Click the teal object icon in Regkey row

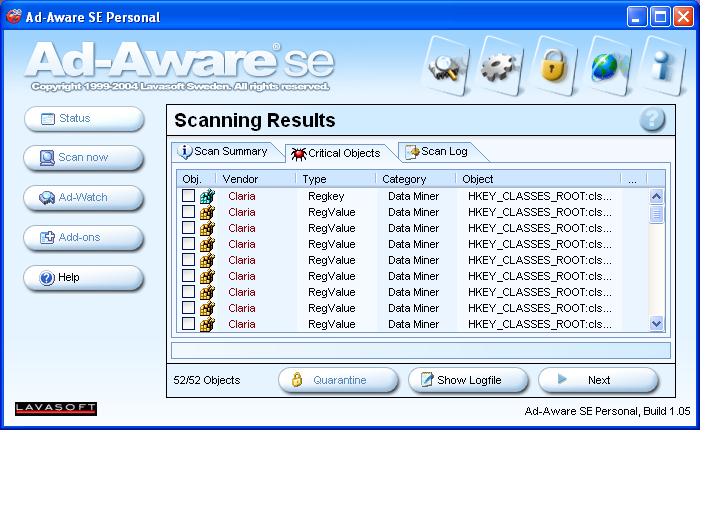click(207, 196)
